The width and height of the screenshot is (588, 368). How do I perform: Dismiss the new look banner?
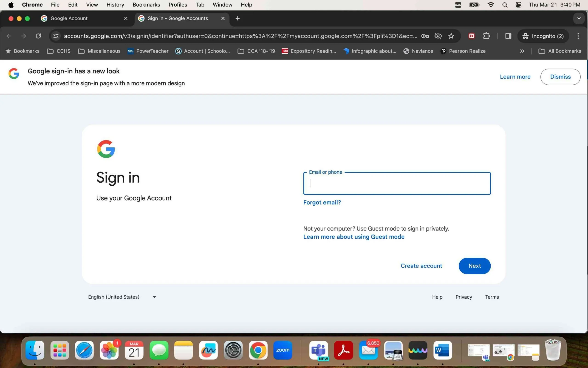point(560,77)
